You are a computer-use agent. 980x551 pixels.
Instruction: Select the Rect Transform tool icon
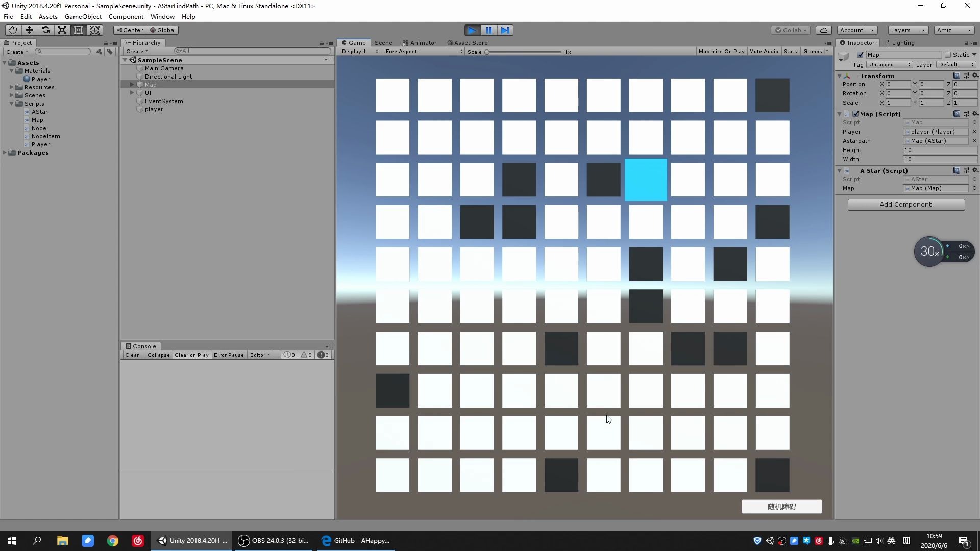click(78, 30)
